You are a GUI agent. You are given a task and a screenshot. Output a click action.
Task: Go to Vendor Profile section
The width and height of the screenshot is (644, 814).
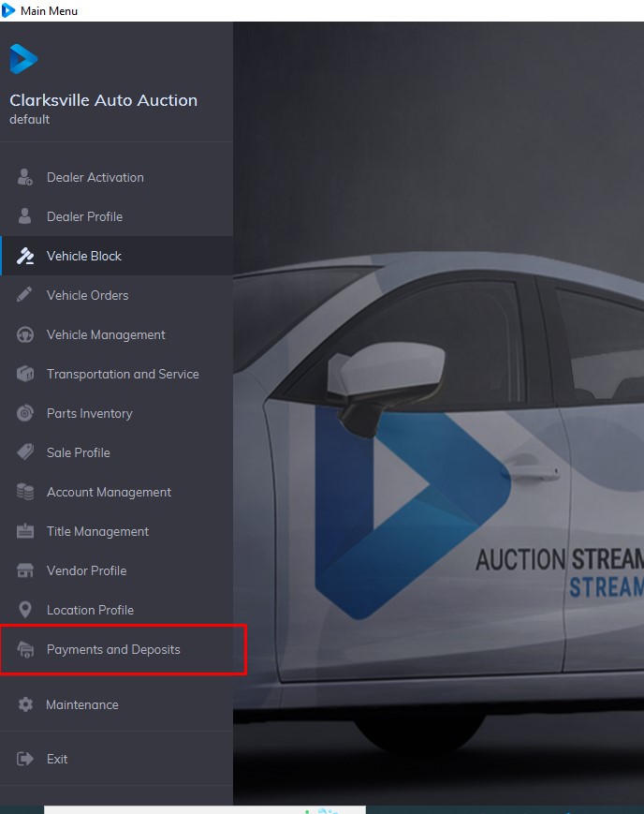click(x=86, y=570)
